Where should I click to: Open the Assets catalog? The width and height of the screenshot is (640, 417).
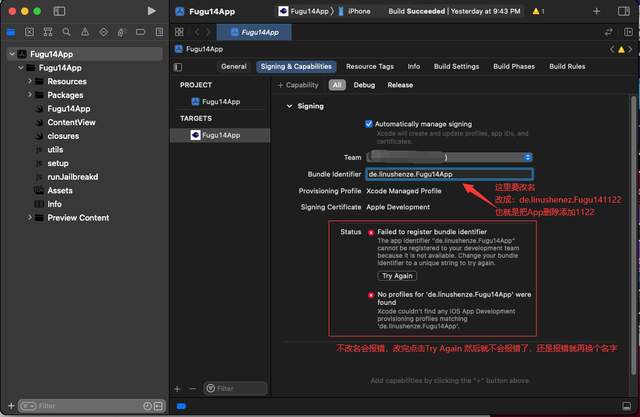(x=60, y=191)
